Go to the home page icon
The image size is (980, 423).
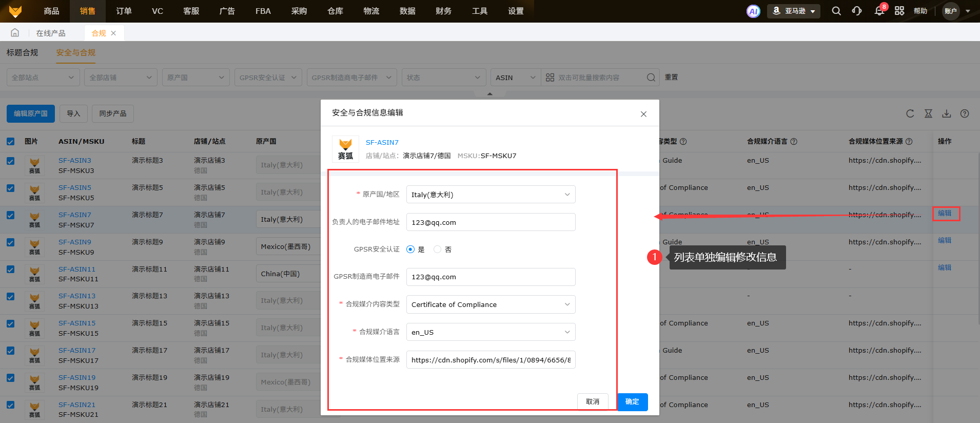(x=15, y=33)
